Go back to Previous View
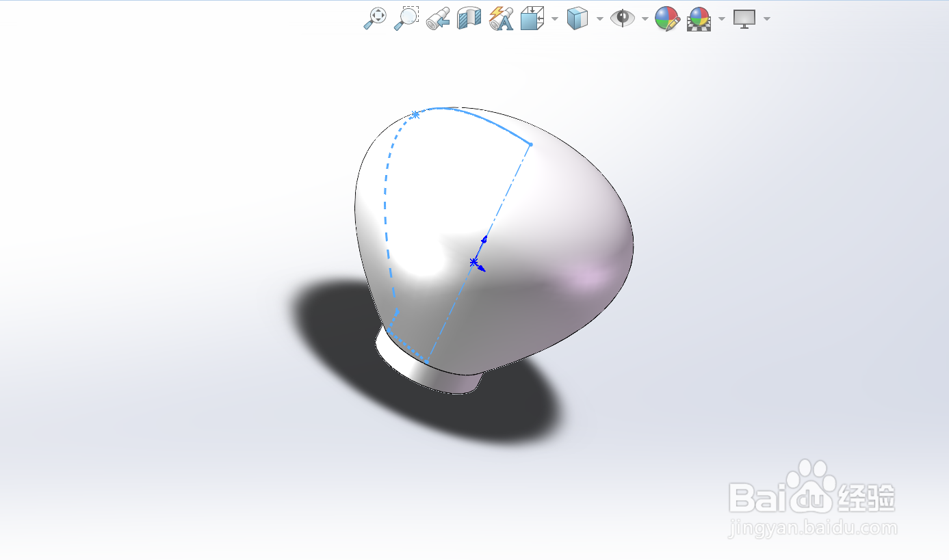Screen dimensions: 949x560 [438, 18]
